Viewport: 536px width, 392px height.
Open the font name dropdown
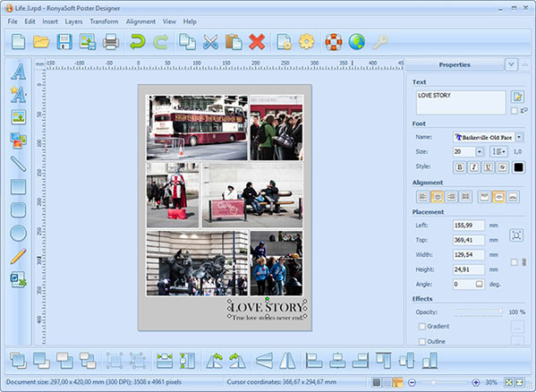pyautogui.click(x=519, y=137)
